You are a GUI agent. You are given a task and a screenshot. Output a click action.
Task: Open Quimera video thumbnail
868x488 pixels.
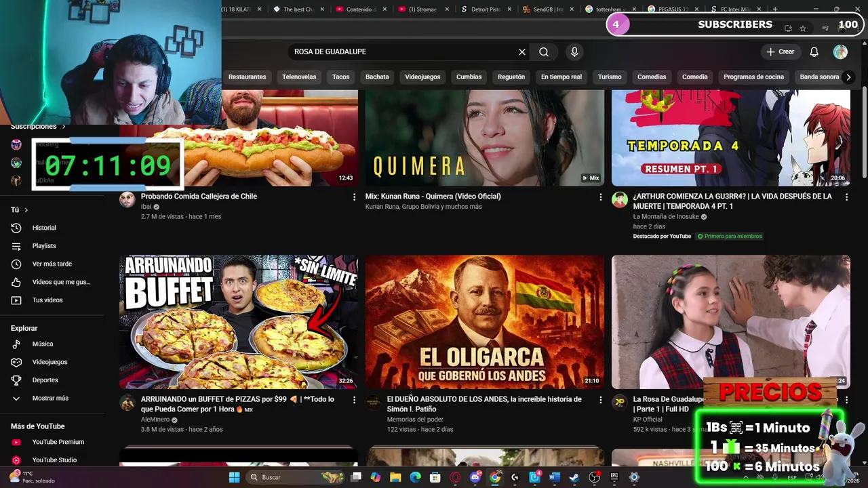click(485, 138)
